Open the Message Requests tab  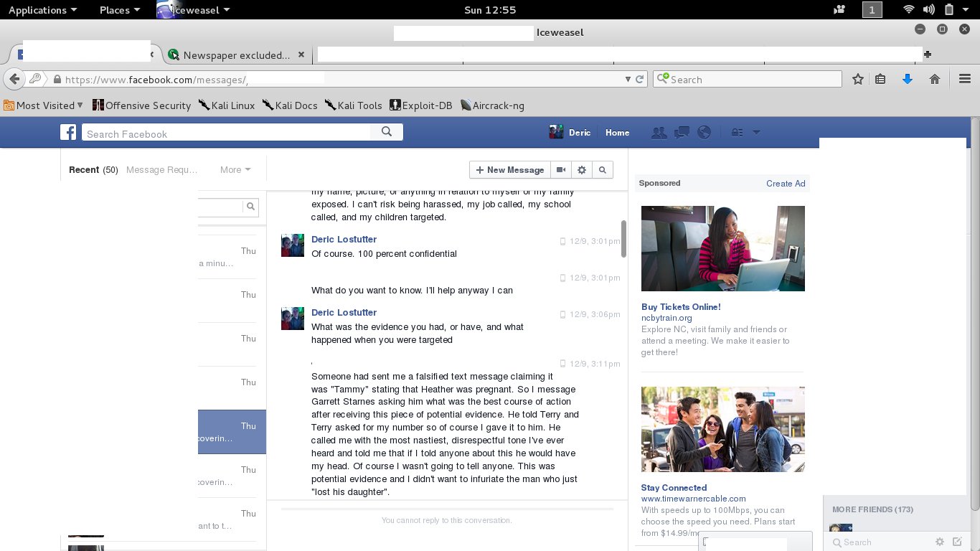pyautogui.click(x=161, y=170)
